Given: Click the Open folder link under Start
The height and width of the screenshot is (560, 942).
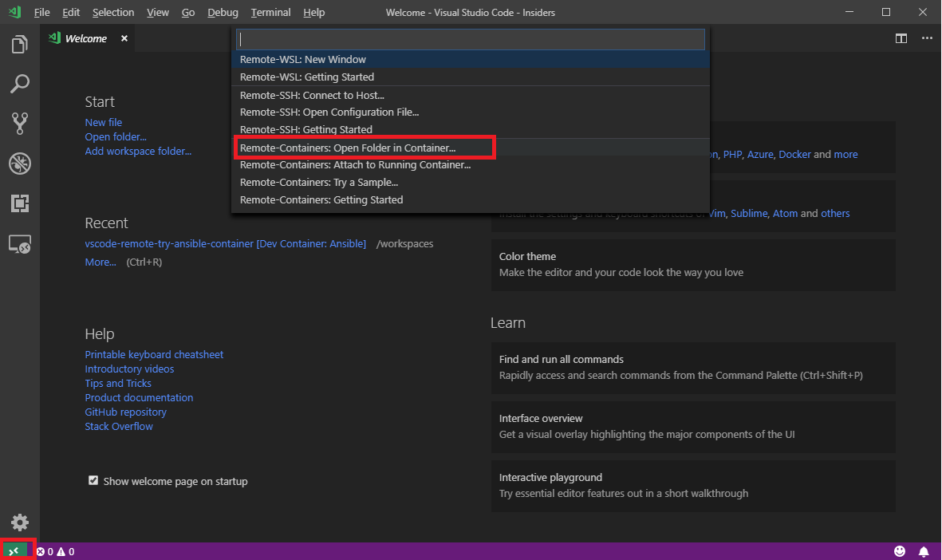Looking at the screenshot, I should pyautogui.click(x=115, y=136).
